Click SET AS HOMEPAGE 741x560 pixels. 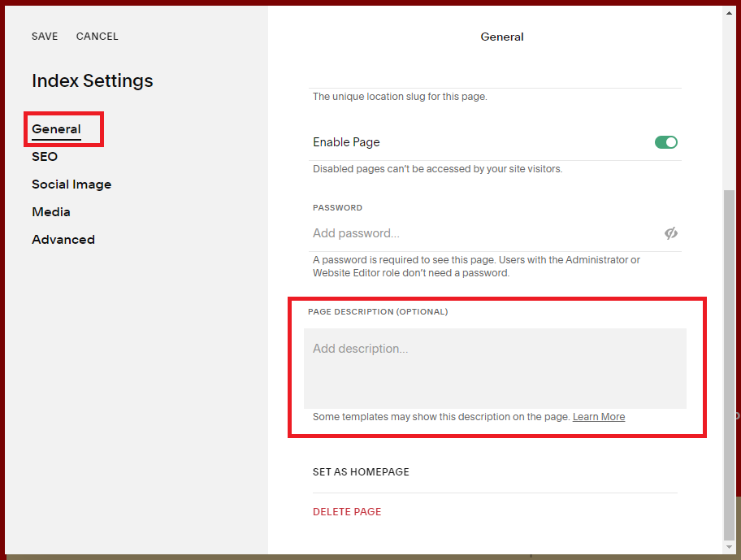tap(361, 472)
